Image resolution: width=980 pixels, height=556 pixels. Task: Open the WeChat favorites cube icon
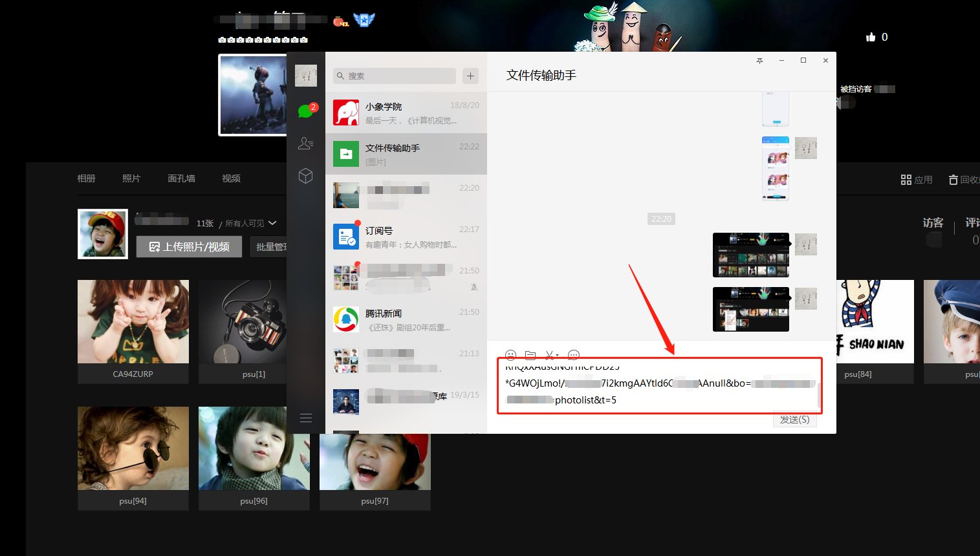point(305,176)
